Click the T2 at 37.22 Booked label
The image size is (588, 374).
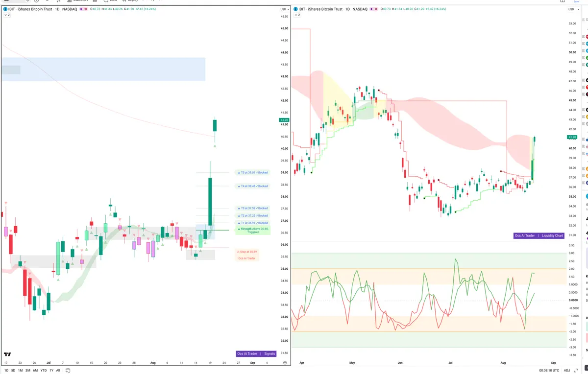[x=253, y=215]
